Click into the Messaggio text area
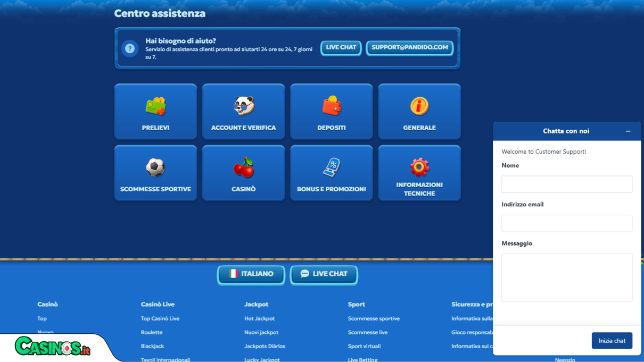The image size is (644, 362). (567, 278)
